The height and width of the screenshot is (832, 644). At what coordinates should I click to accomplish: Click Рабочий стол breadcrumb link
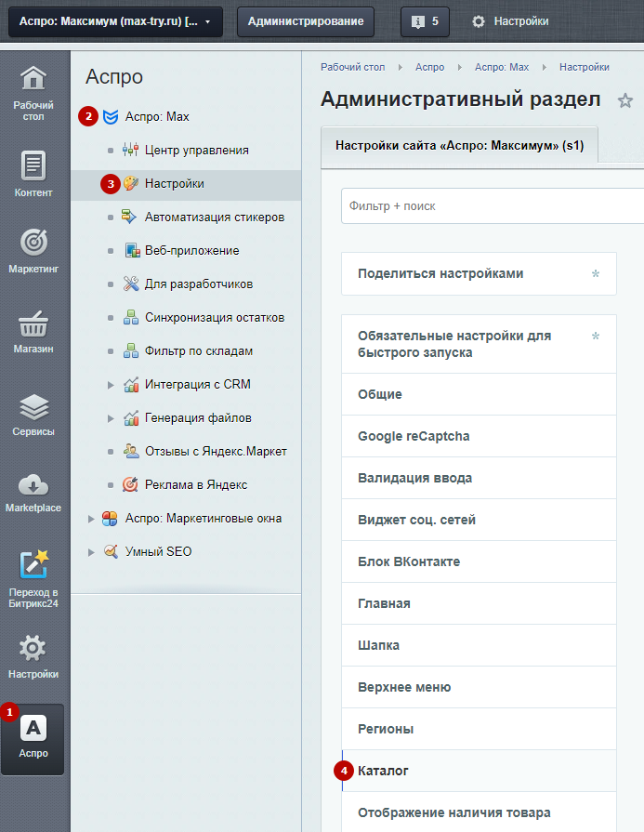[353, 67]
